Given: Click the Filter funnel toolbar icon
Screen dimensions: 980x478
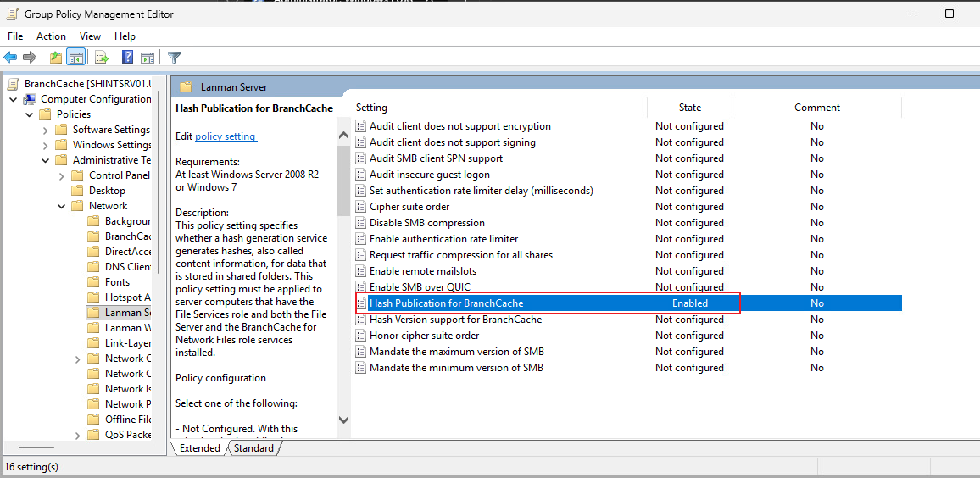Looking at the screenshot, I should click(x=175, y=58).
